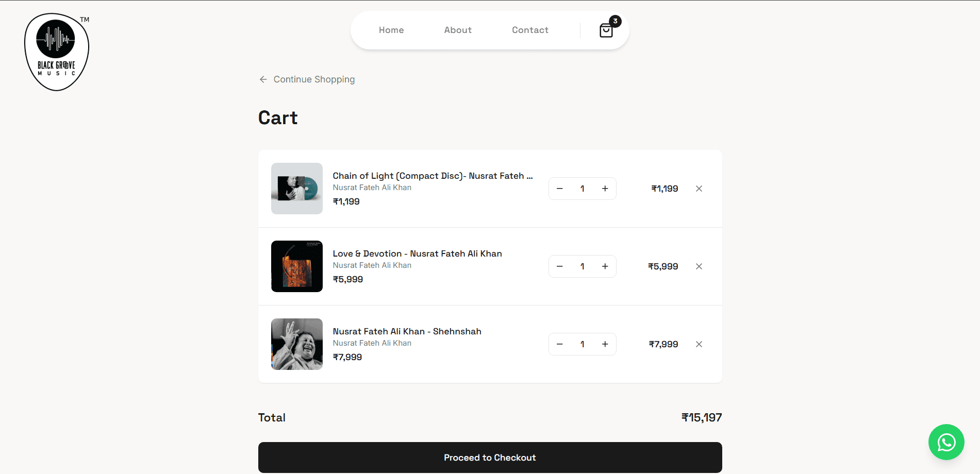Decrease quantity of Chain of Light

[x=560, y=189]
